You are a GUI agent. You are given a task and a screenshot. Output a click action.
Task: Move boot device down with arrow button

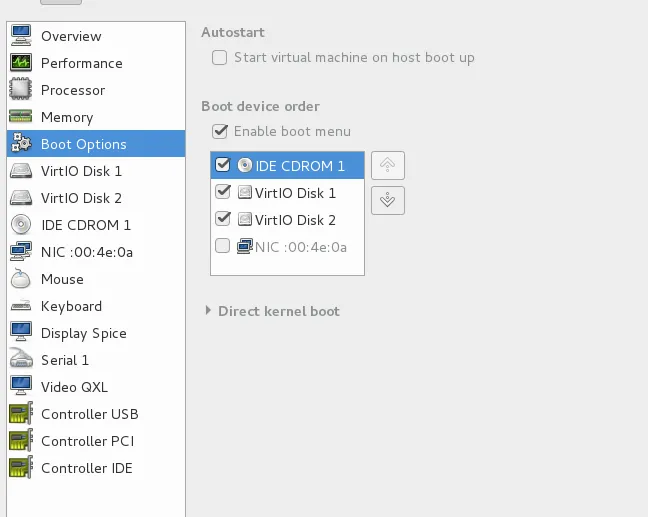coord(387,200)
